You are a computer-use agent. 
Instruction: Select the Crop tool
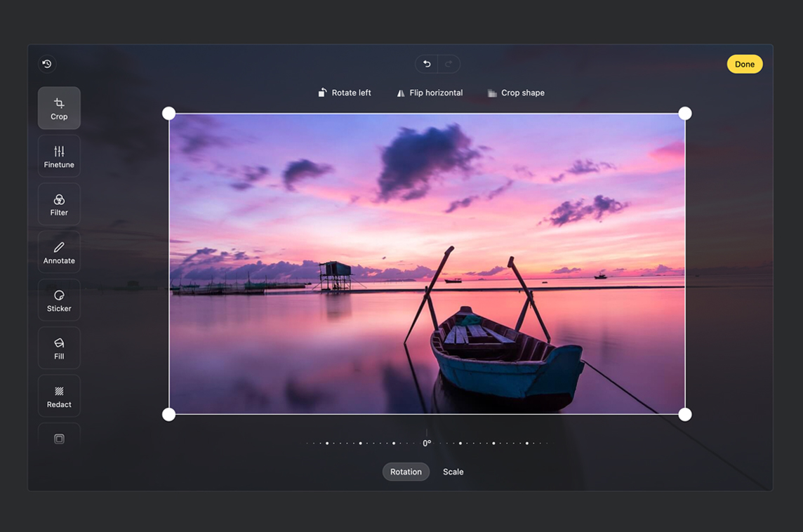click(x=59, y=108)
